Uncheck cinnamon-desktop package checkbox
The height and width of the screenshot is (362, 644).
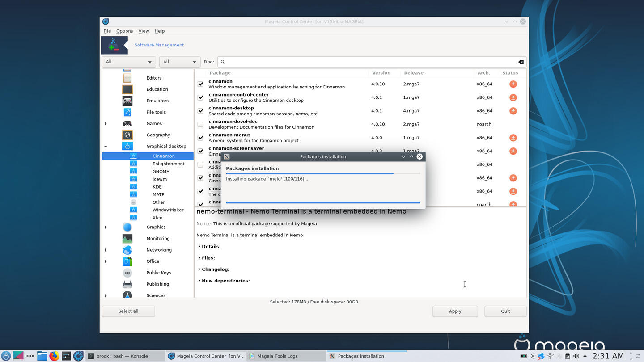(200, 111)
